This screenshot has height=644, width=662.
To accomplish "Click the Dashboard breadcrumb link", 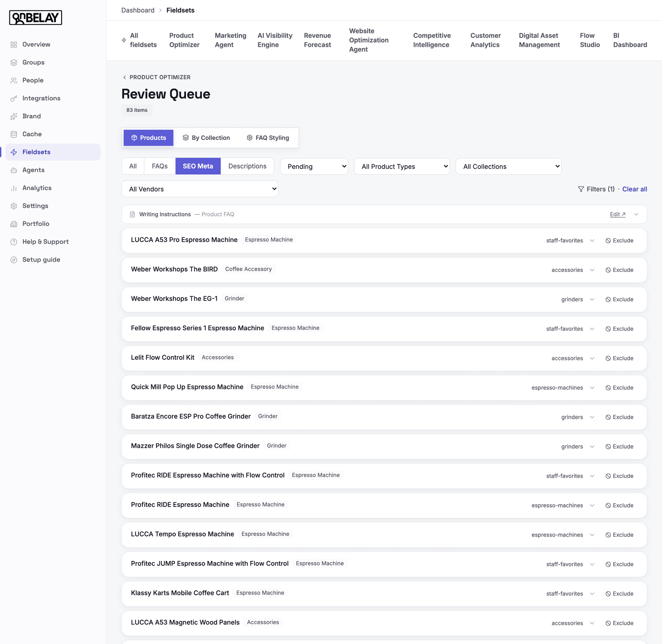I will 138,10.
